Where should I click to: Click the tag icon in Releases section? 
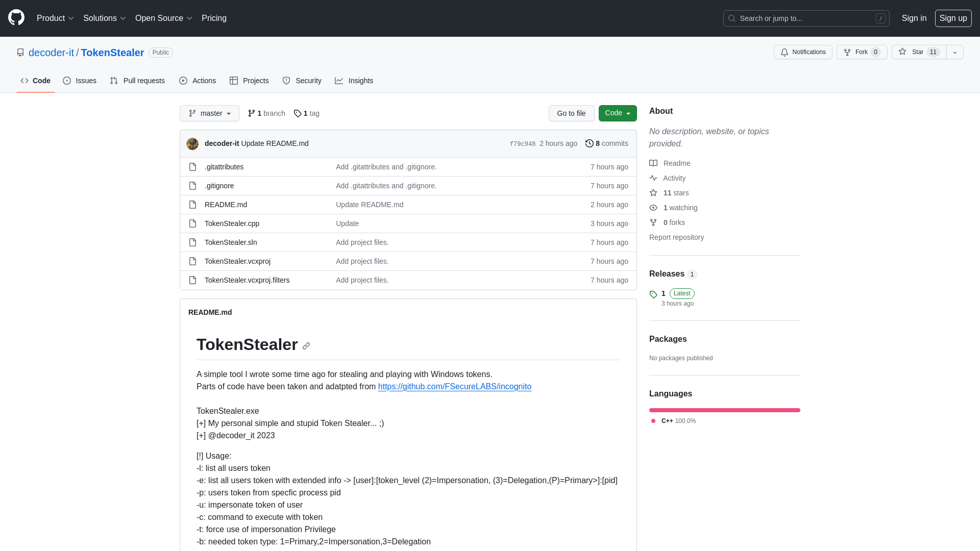click(x=653, y=294)
